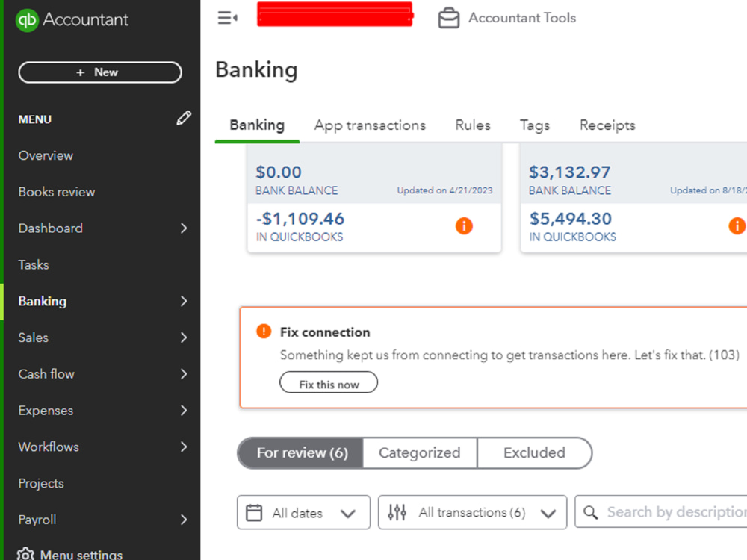Image resolution: width=747 pixels, height=560 pixels.
Task: Open the All dates dropdown
Action: click(x=303, y=512)
